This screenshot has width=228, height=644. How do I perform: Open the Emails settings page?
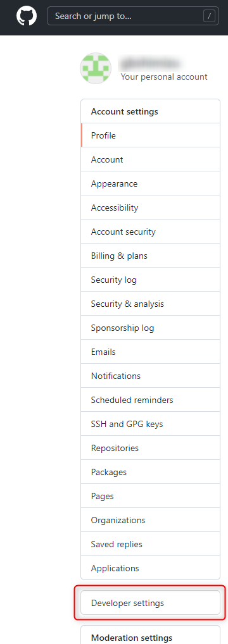click(151, 352)
